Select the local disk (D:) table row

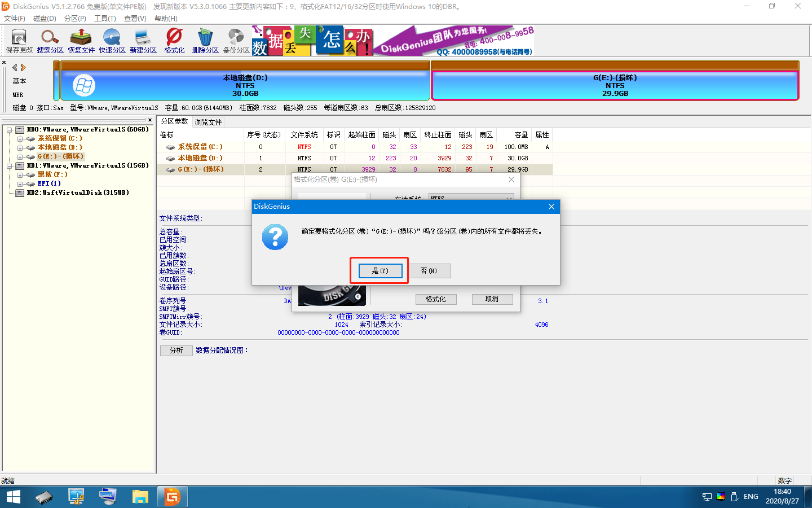[x=355, y=158]
